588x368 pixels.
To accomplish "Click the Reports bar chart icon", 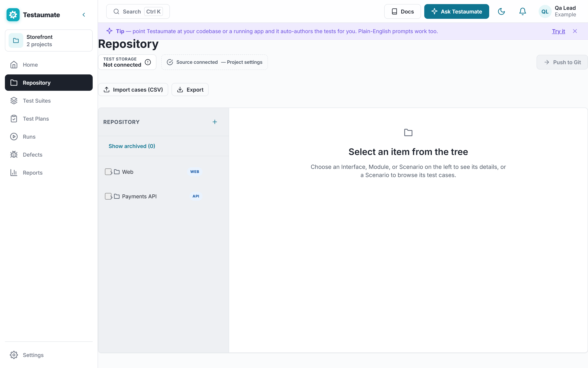I will pyautogui.click(x=14, y=173).
